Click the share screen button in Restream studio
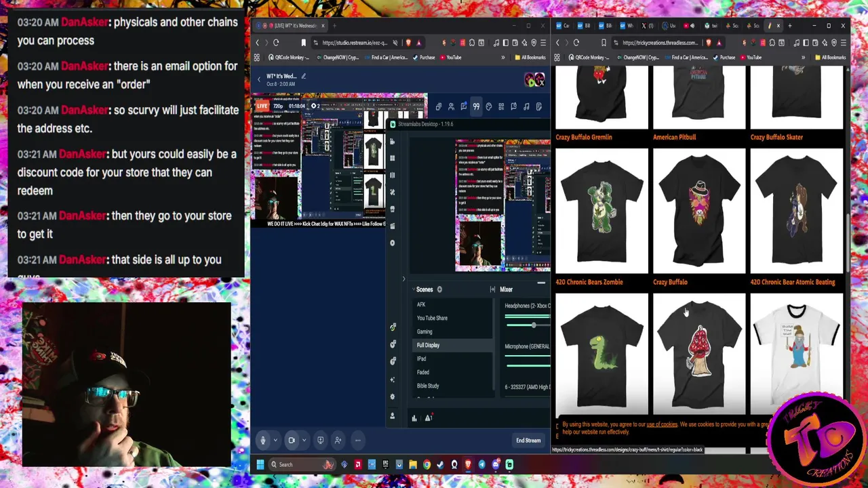 [x=321, y=440]
